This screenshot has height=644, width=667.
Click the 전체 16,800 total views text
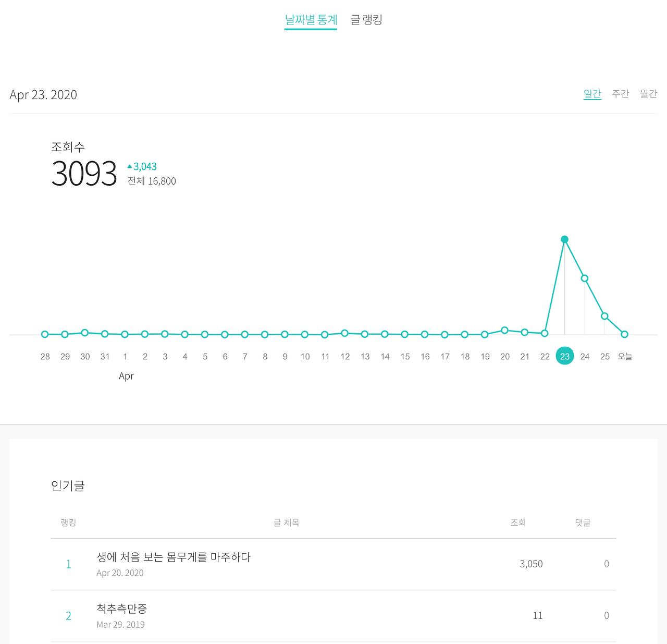coord(152,181)
